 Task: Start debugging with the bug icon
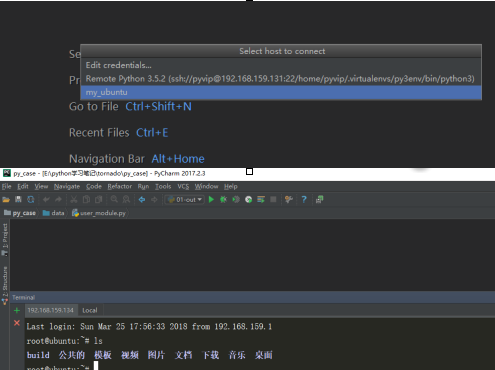[x=223, y=199]
